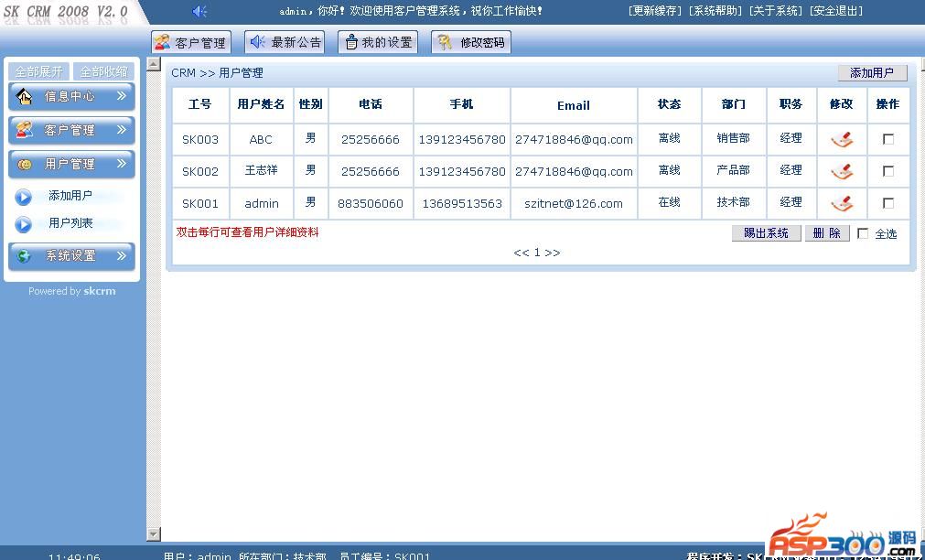
Task: Click the 13689513563 mobile cell
Action: coord(462,203)
